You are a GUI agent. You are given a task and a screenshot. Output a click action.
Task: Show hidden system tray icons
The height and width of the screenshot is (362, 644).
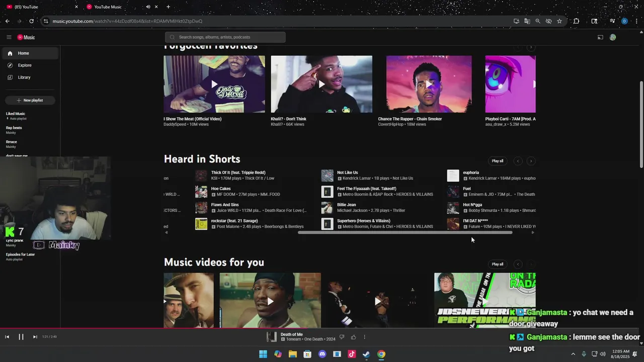573,354
